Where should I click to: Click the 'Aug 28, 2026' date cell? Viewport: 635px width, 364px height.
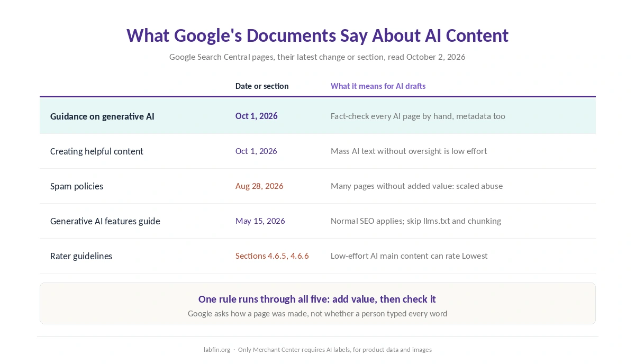tap(259, 186)
